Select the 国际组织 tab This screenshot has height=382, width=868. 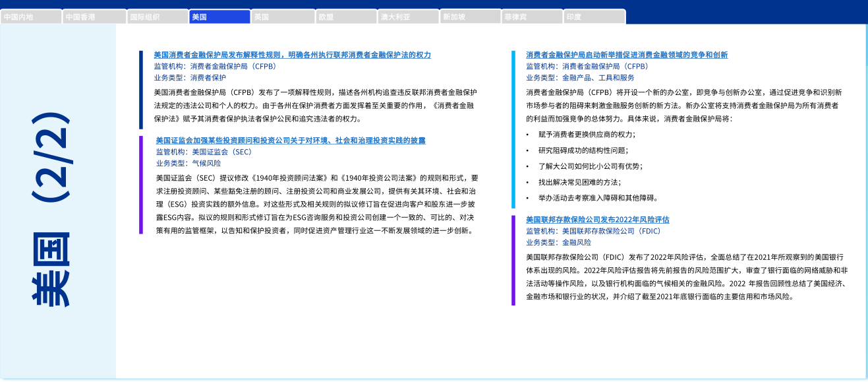(156, 17)
